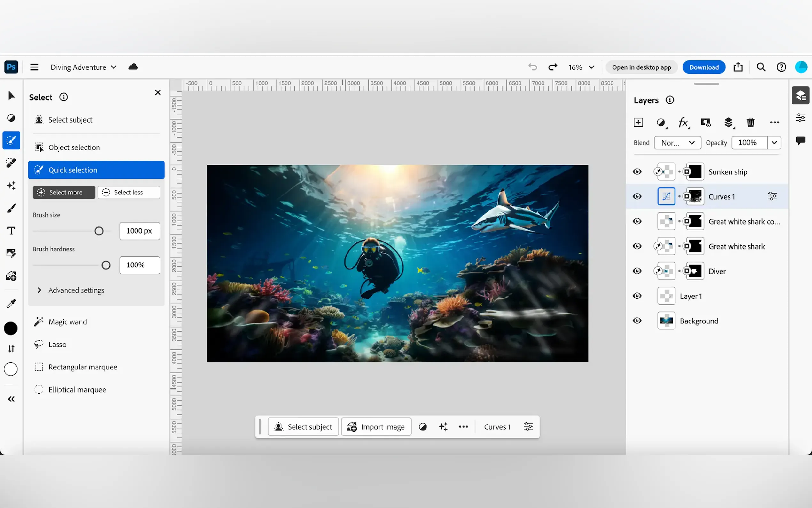
Task: Open layer effects fx menu
Action: (683, 122)
